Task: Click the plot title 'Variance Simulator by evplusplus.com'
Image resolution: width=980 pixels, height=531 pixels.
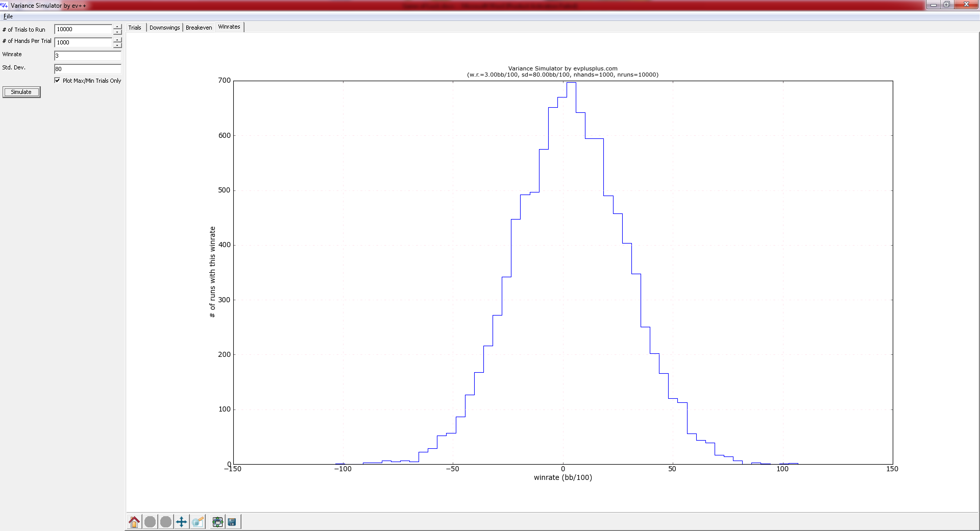Action: (x=562, y=68)
